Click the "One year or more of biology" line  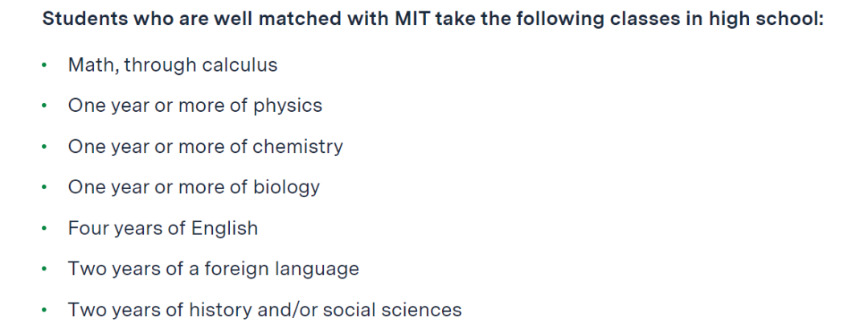194,188
